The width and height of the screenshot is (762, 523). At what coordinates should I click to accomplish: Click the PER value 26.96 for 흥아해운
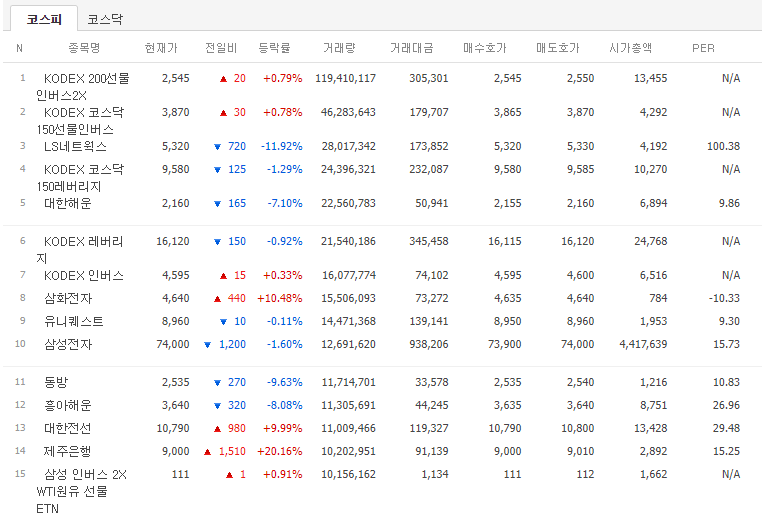click(726, 405)
